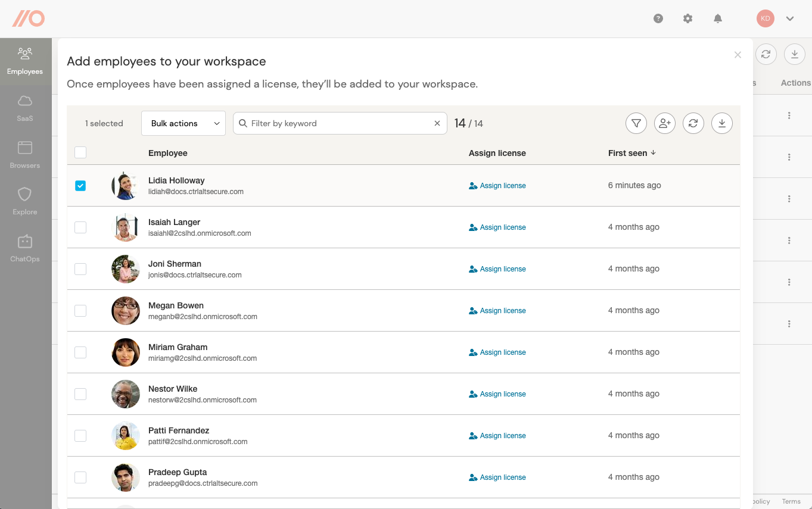Clear the keyword filter field

(x=437, y=123)
